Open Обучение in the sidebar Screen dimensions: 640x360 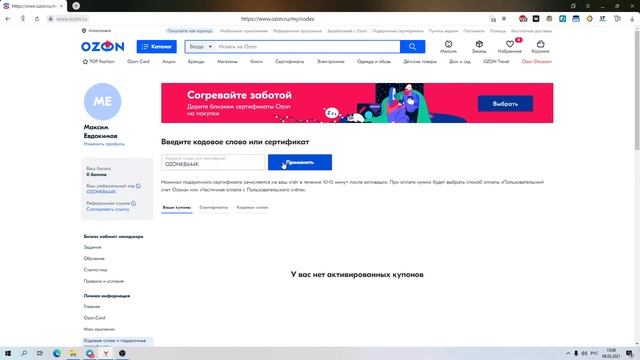click(x=94, y=259)
